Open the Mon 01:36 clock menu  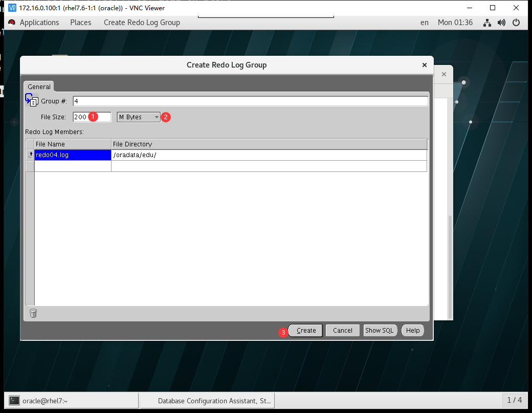pos(455,23)
